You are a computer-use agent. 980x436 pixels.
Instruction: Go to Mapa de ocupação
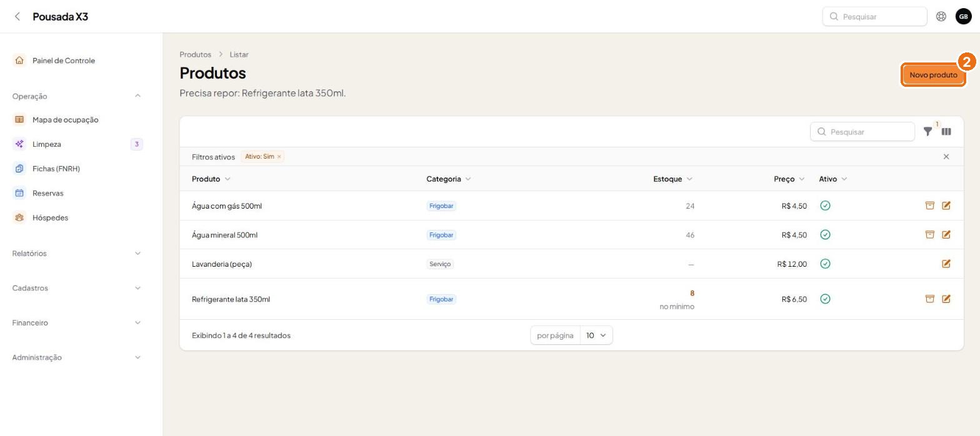tap(77, 120)
